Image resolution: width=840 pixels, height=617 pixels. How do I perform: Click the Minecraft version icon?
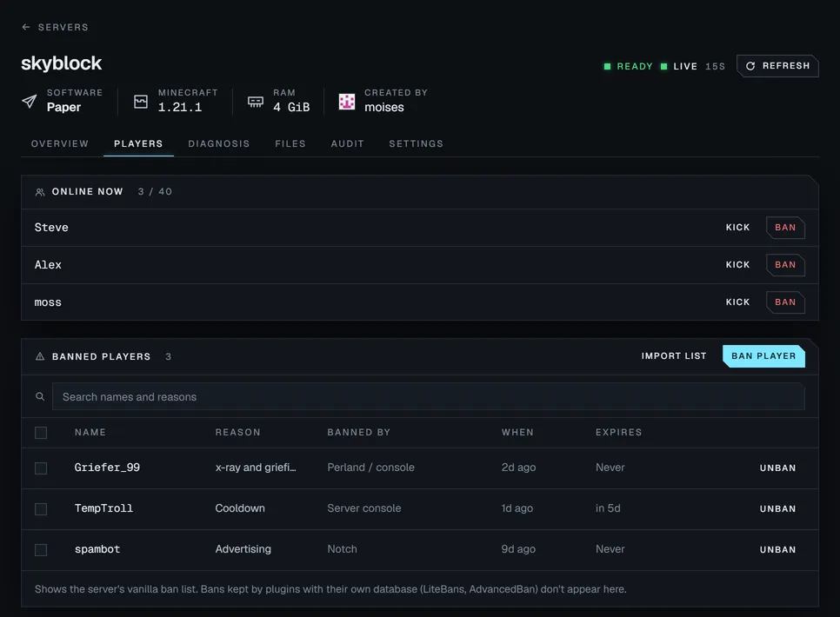pos(141,101)
